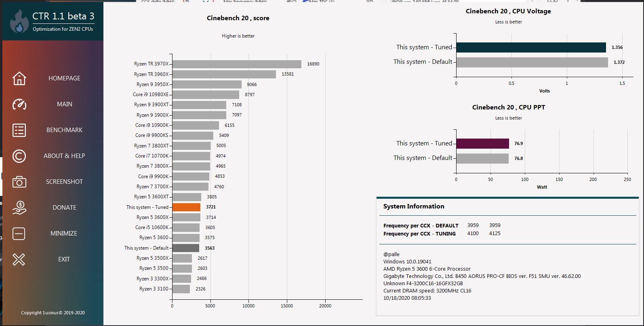Click 'Windows 10.0.19041' line
Viewport: 644px width, 326px height.
click(407, 261)
